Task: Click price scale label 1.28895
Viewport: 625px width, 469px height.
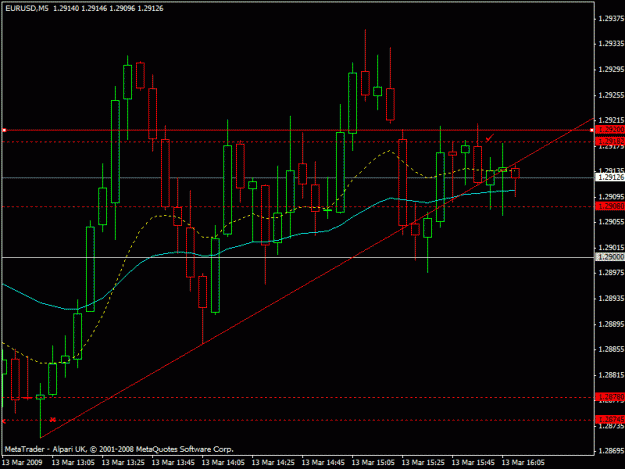Action: pos(611,324)
